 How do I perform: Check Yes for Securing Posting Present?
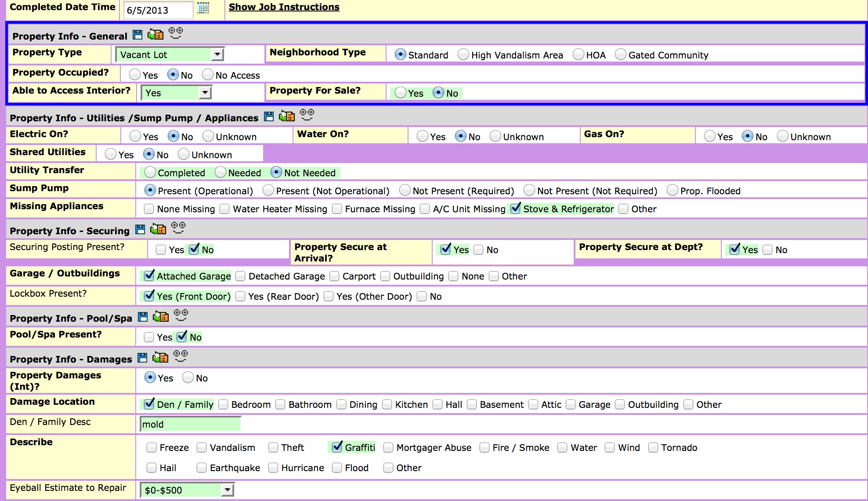pyautogui.click(x=161, y=250)
